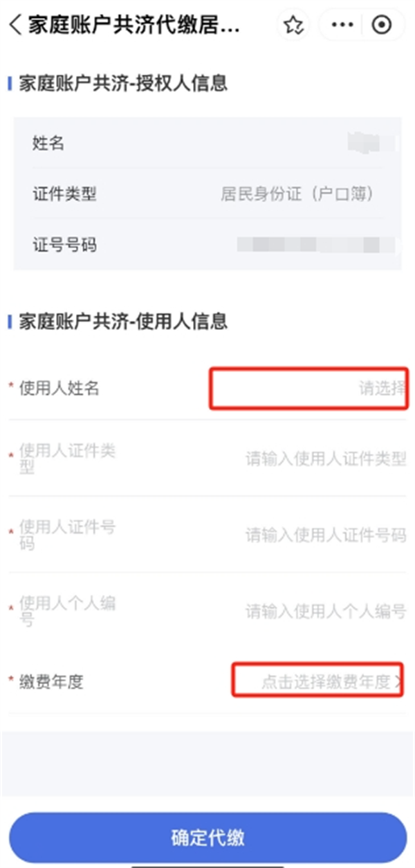Tap the back arrow icon

pyautogui.click(x=15, y=26)
